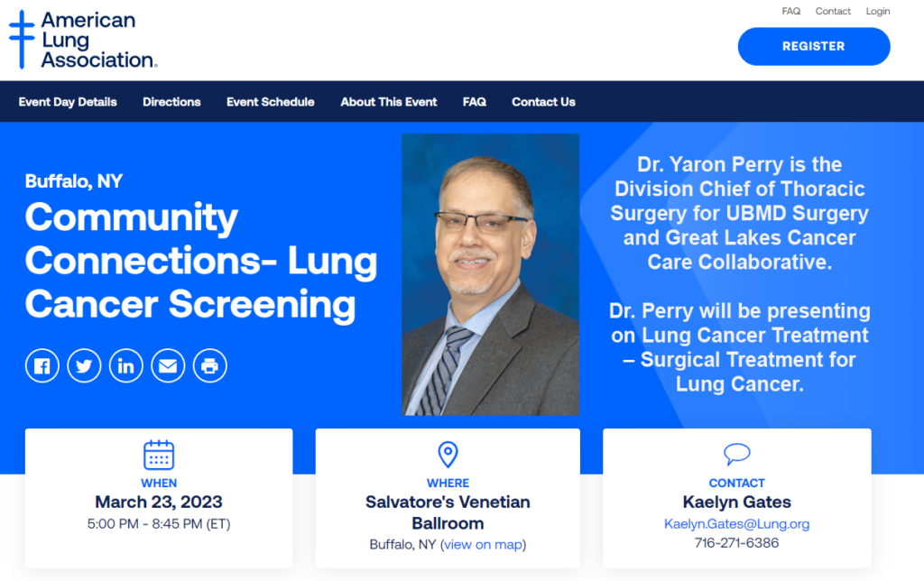Image resolution: width=924 pixels, height=581 pixels.
Task: Click the Login link
Action: click(877, 11)
